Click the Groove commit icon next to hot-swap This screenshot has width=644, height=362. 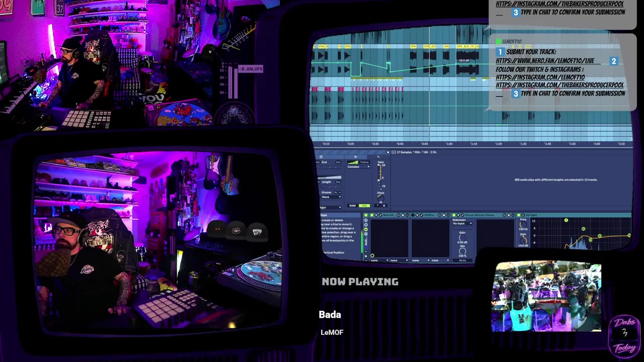pyautogui.click(x=340, y=193)
